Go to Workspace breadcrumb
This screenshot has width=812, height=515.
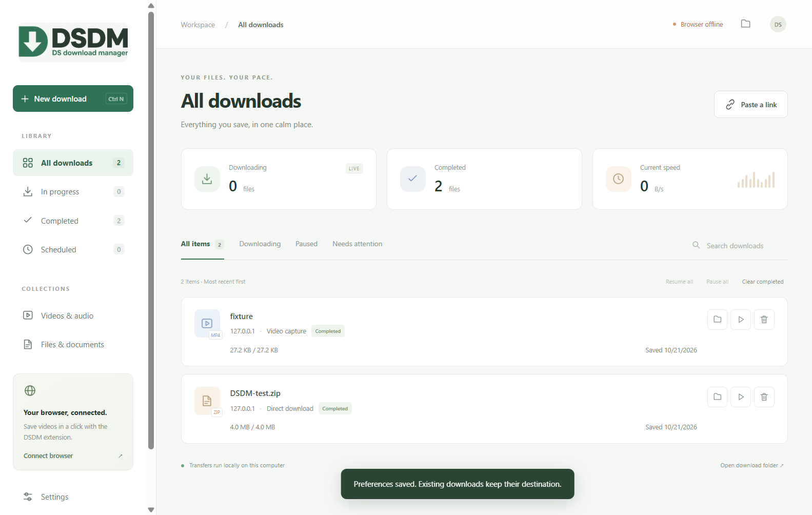coord(198,25)
